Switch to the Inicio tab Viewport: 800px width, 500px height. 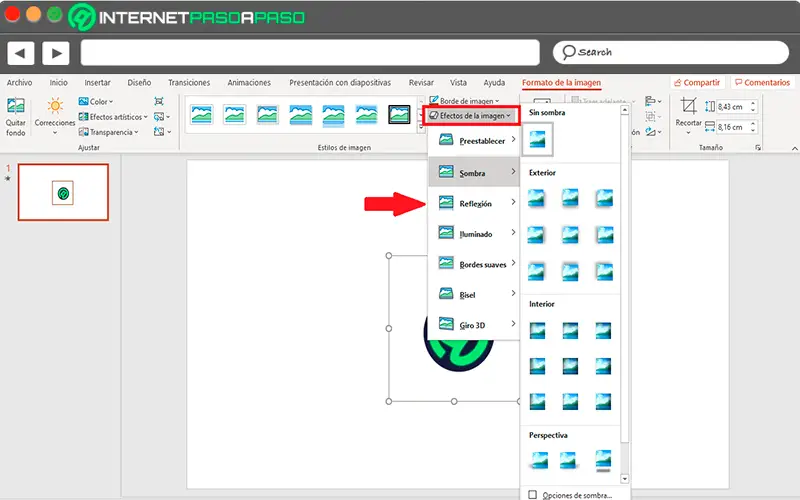tap(59, 83)
